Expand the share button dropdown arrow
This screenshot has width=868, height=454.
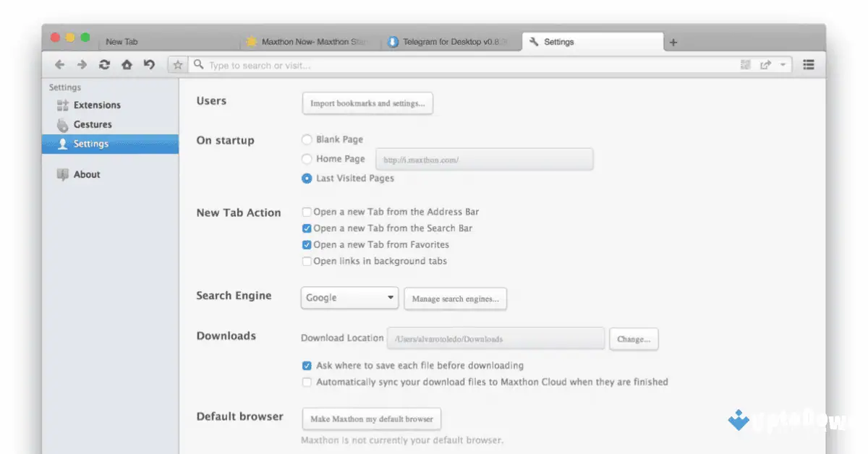(x=783, y=64)
